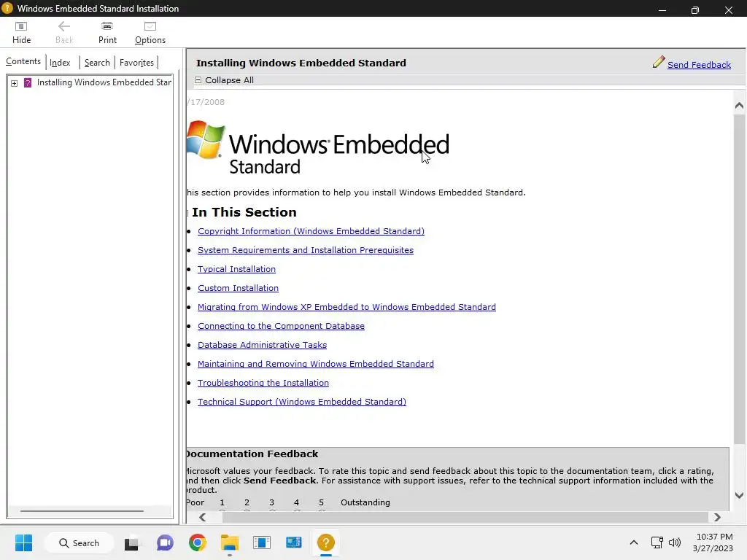Click the horizontal scrollbar right arrow

[717, 517]
